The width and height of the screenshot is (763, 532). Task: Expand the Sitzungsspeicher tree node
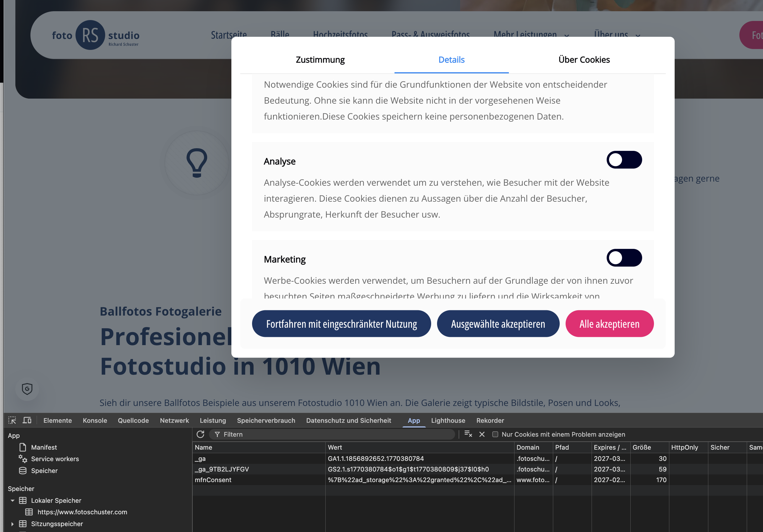click(12, 524)
